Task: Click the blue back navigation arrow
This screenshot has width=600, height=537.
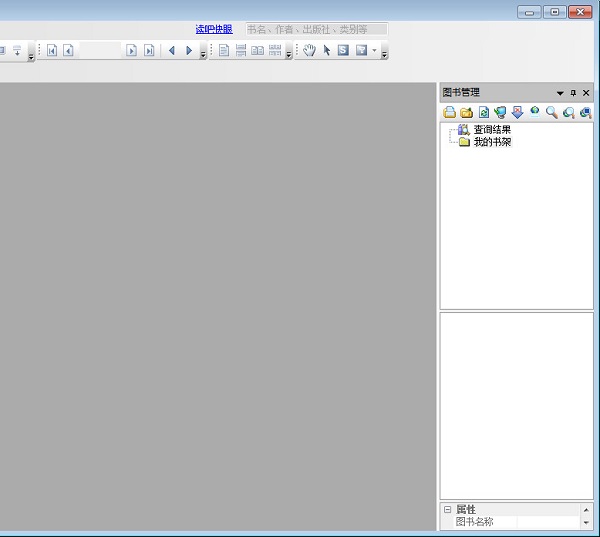Action: [171, 51]
